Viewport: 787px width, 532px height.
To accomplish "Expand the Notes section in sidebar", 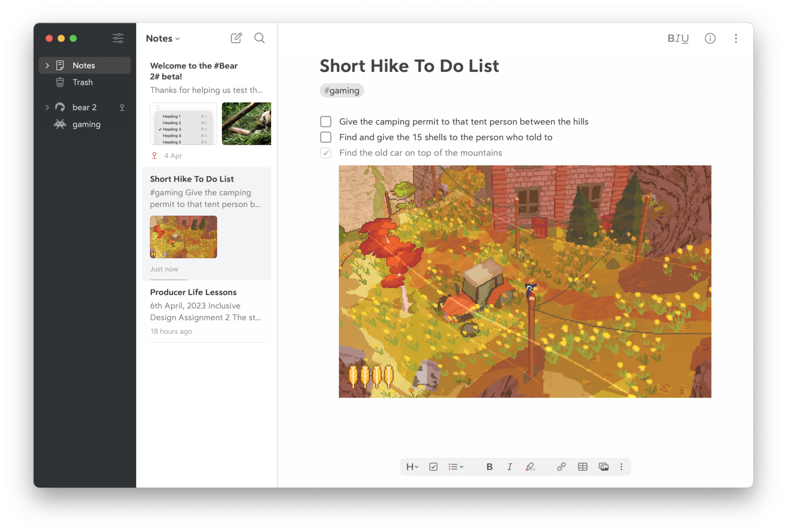I will (47, 66).
